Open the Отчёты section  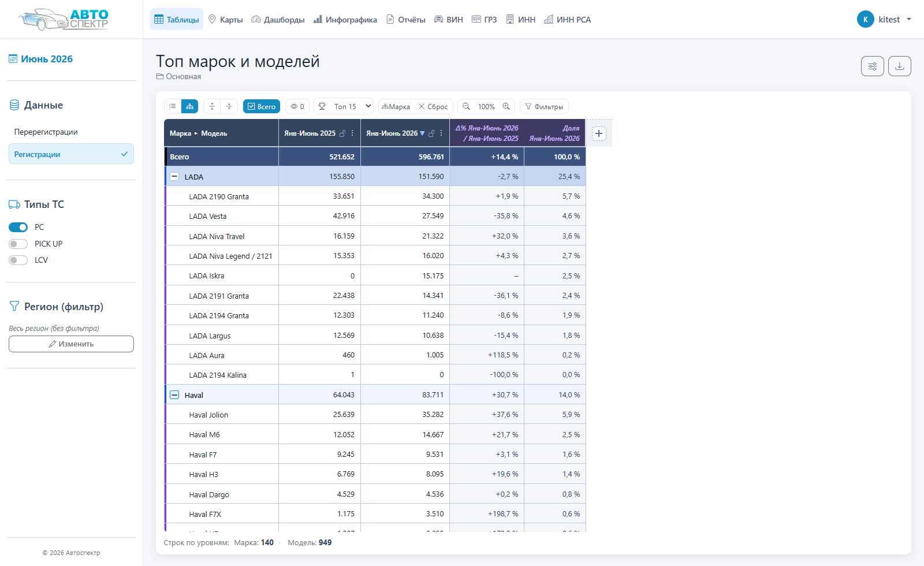coord(406,19)
